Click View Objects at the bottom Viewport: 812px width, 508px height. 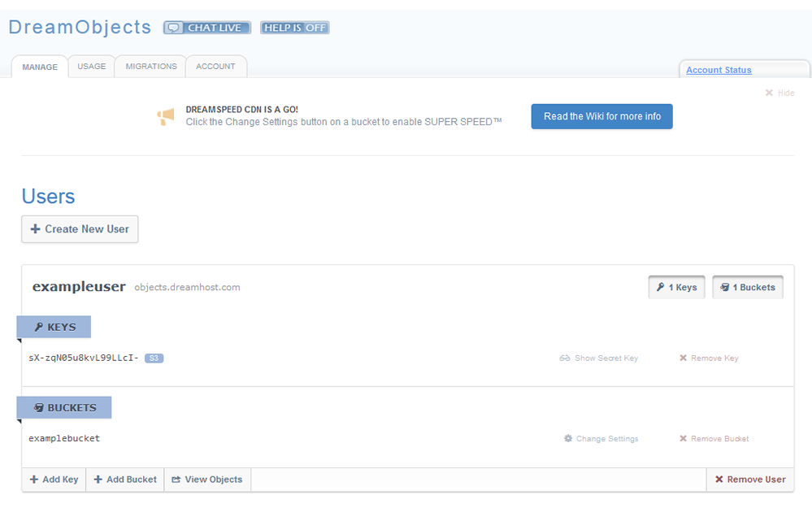tap(207, 480)
